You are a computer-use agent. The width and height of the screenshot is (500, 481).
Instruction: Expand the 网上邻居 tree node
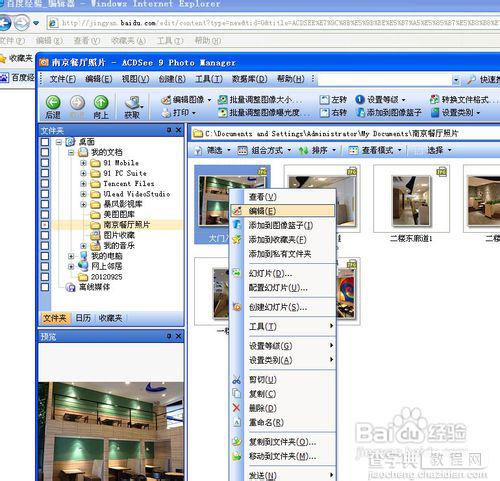point(71,266)
